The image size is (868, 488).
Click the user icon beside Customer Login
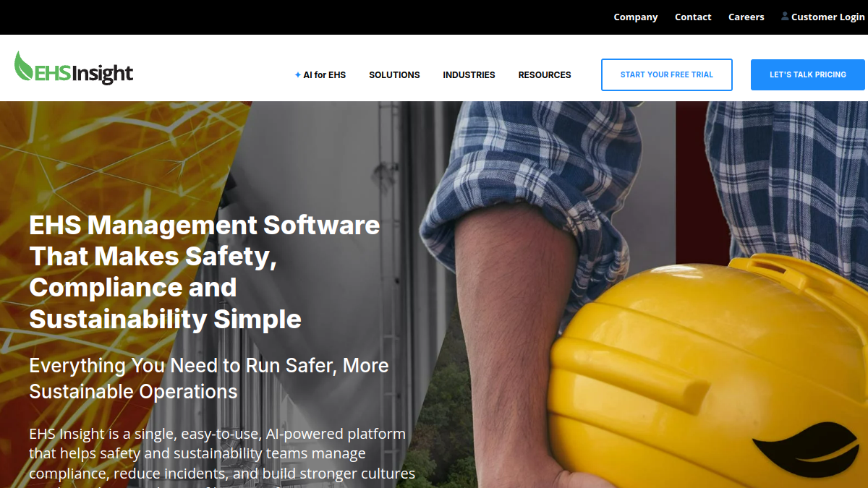(x=785, y=16)
